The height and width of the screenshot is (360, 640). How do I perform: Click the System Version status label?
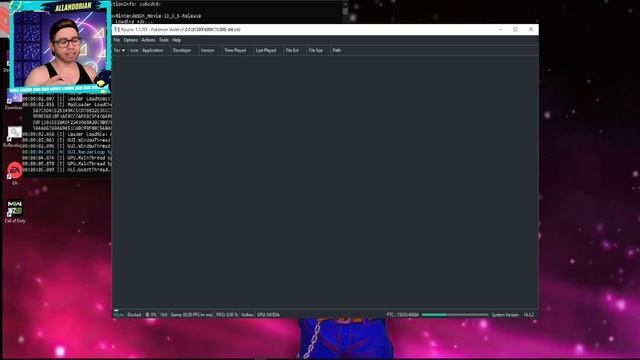pos(505,315)
